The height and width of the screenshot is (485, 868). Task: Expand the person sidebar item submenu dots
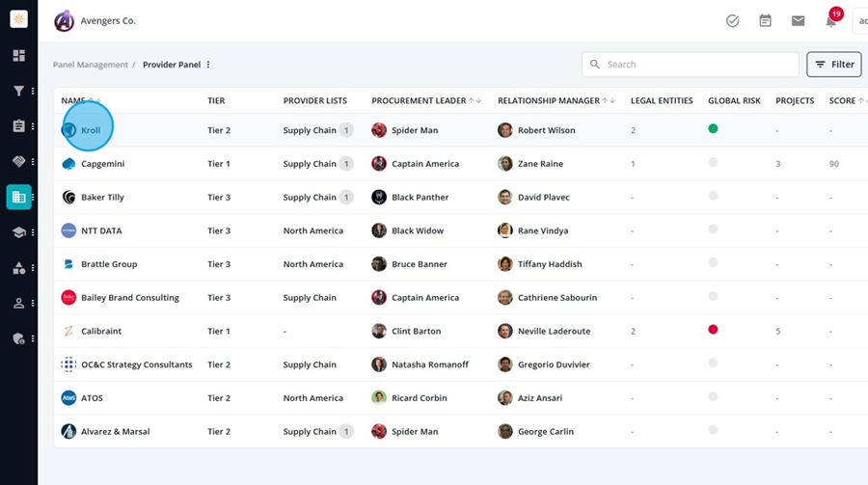coord(33,304)
